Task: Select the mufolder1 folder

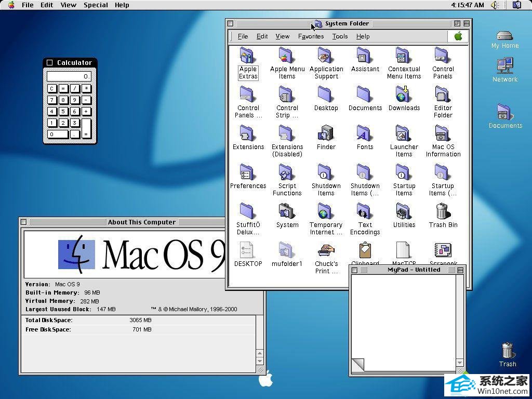Action: [x=287, y=250]
